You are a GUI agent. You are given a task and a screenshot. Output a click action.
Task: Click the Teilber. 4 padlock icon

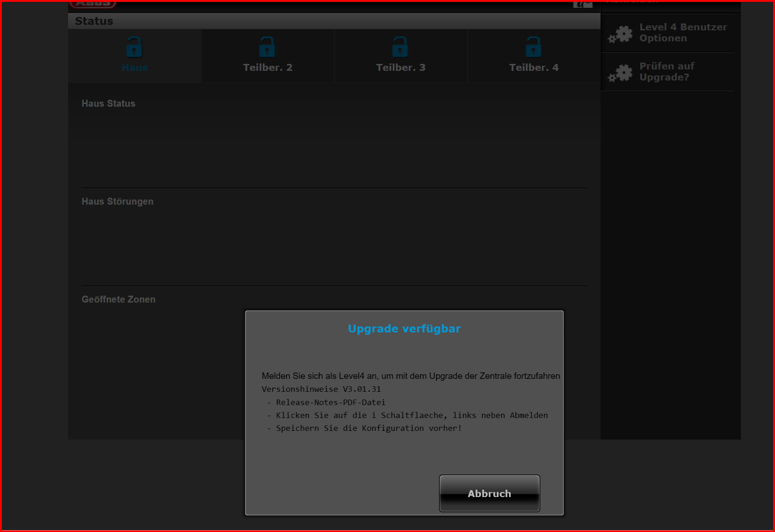tap(533, 47)
